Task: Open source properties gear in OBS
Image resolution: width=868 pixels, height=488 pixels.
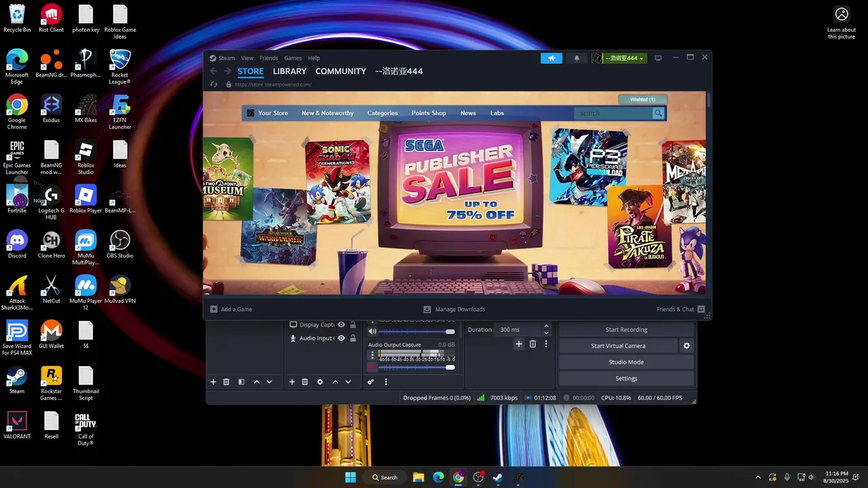Action: coord(320,382)
